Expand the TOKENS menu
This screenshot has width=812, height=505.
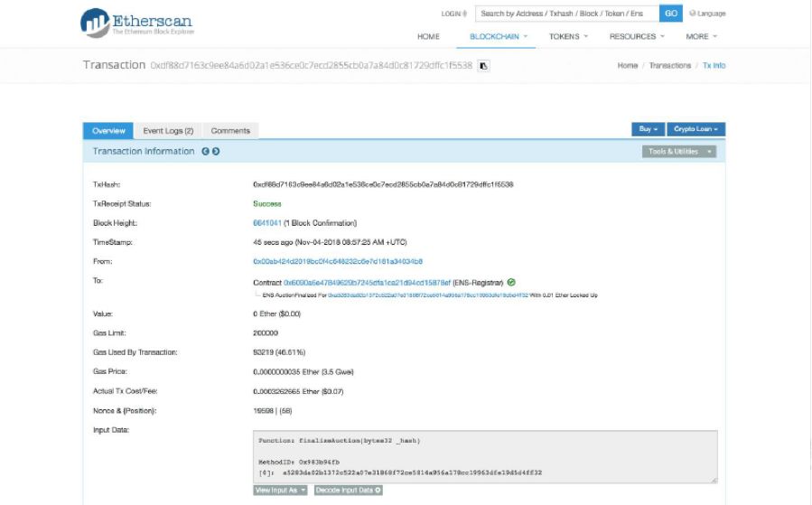coord(568,37)
